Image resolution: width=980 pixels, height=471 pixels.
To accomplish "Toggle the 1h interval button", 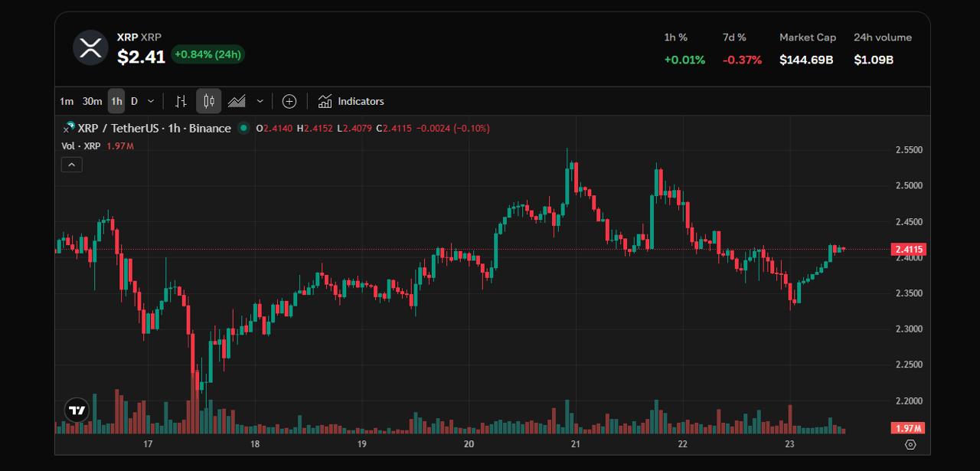I will pyautogui.click(x=116, y=101).
